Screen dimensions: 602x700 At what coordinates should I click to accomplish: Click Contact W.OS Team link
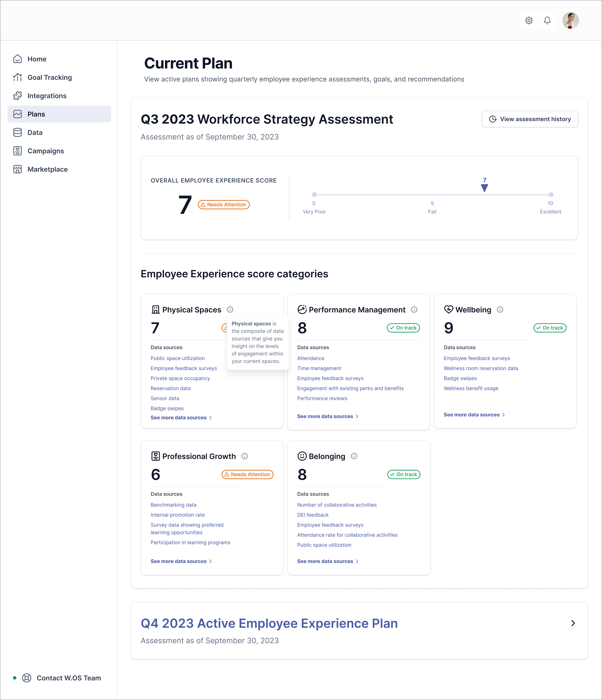69,678
